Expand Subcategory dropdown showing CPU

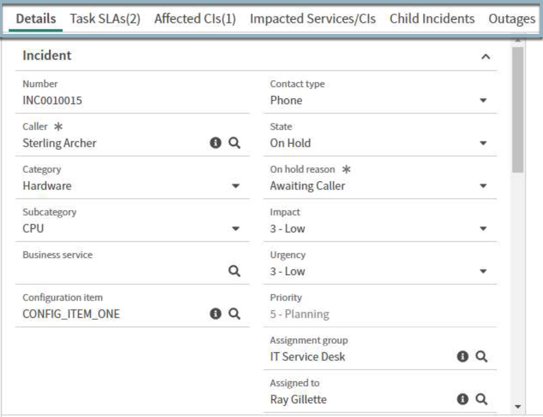click(132, 228)
